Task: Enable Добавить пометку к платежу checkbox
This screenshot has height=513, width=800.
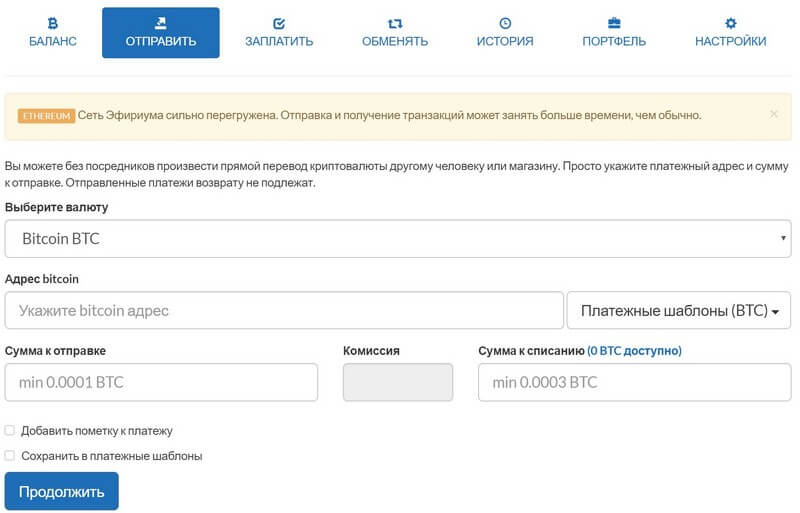Action: (10, 431)
